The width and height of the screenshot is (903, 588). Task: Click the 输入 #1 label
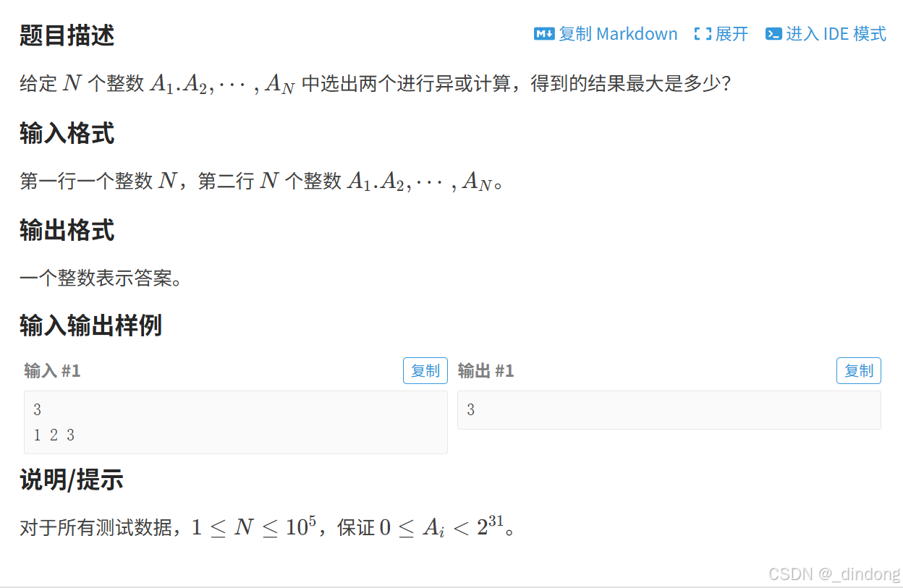click(x=52, y=371)
